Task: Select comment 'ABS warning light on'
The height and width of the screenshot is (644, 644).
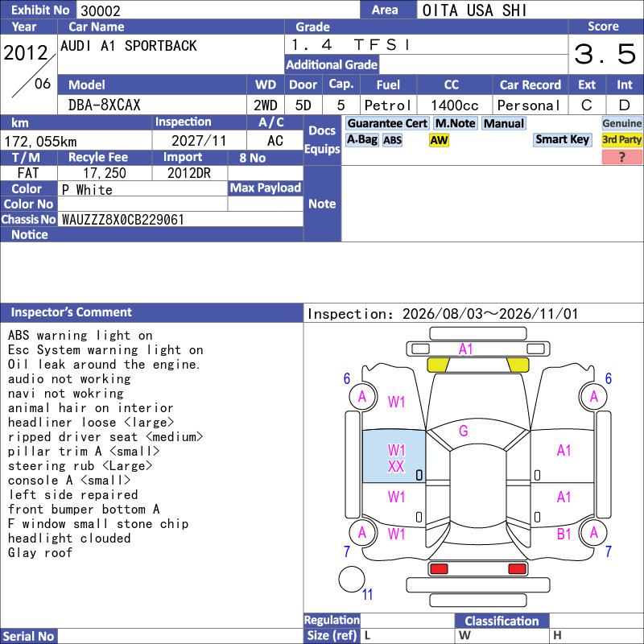Action: [x=80, y=336]
